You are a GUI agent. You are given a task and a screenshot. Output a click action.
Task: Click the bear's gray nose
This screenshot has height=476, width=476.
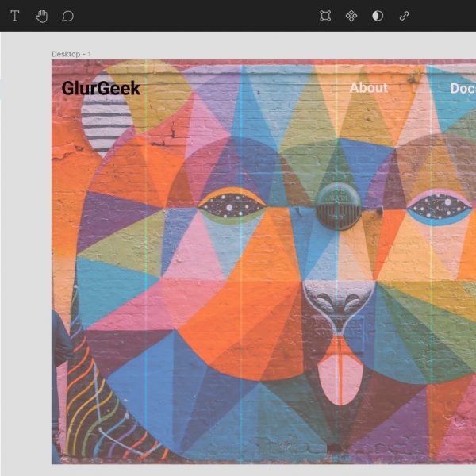click(337, 303)
